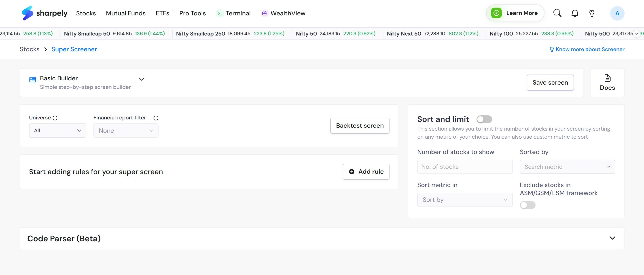This screenshot has height=275, width=644.
Task: Open the Stocks menu
Action: click(x=86, y=13)
